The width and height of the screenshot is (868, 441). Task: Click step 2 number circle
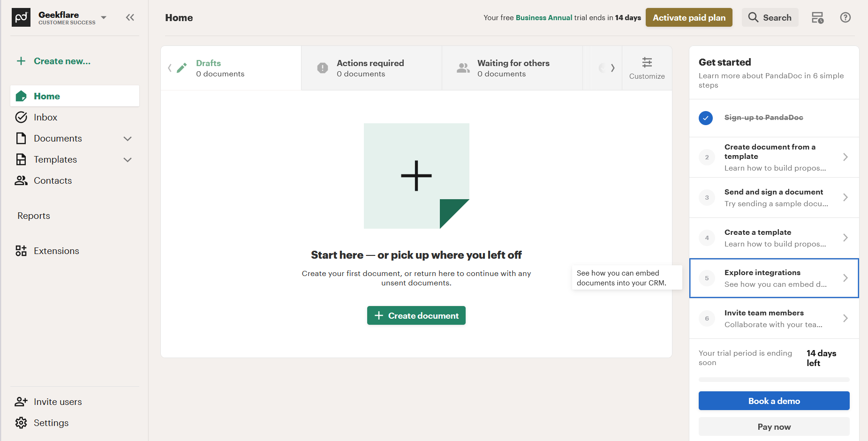[x=707, y=157]
